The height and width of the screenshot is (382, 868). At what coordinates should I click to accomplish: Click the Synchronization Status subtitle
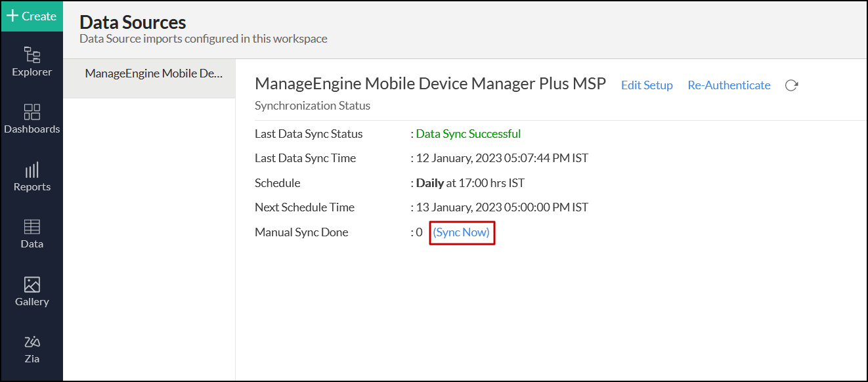[313, 106]
